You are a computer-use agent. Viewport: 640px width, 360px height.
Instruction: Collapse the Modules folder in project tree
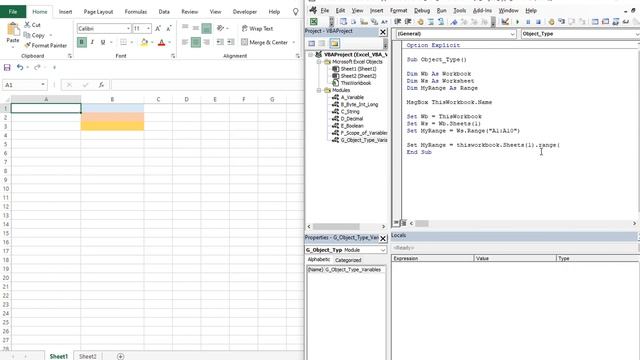point(319,90)
